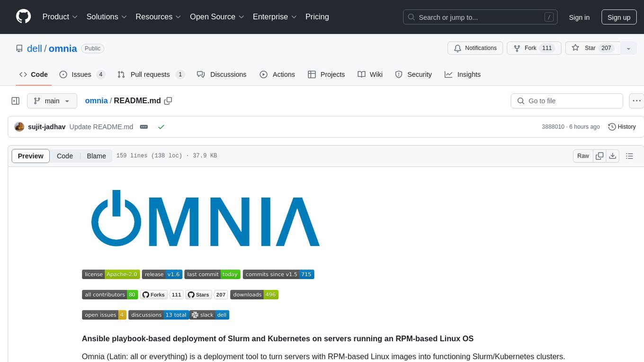Screen dimensions: 644x362
Task: View the commit check status checkmark
Action: (161, 127)
